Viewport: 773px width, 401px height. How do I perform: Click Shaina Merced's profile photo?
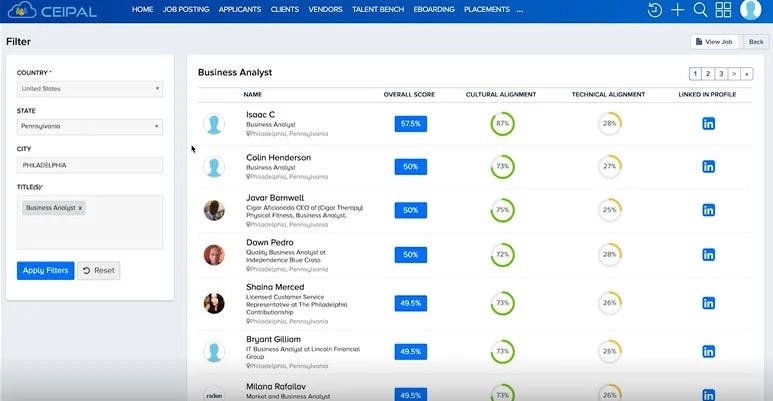point(214,303)
